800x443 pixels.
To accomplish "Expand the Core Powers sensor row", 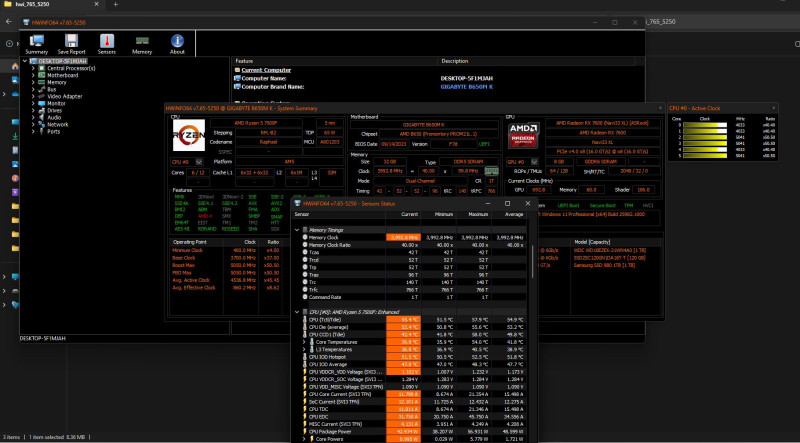I will coord(305,439).
